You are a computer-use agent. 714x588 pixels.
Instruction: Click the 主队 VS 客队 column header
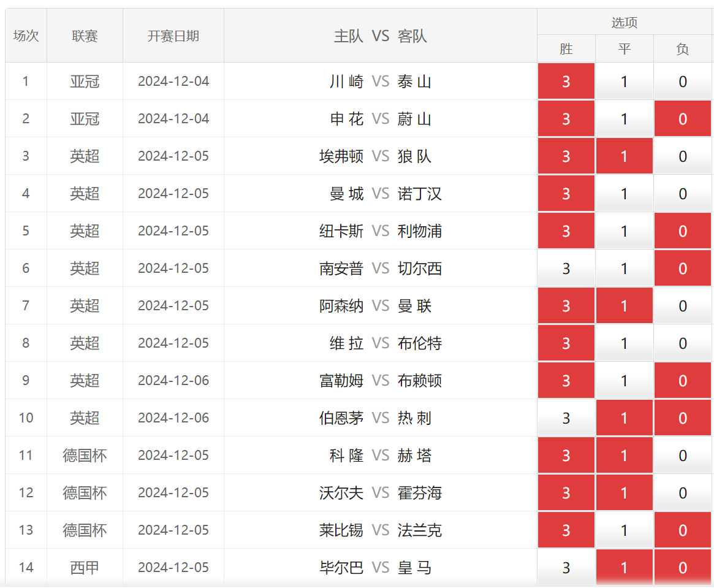[x=381, y=36]
